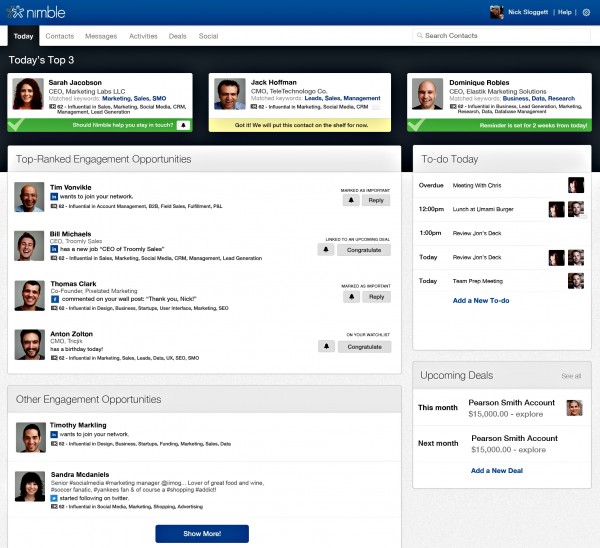
Task: Click the Klout score icon on Jack Hoffman's card
Action: [254, 107]
